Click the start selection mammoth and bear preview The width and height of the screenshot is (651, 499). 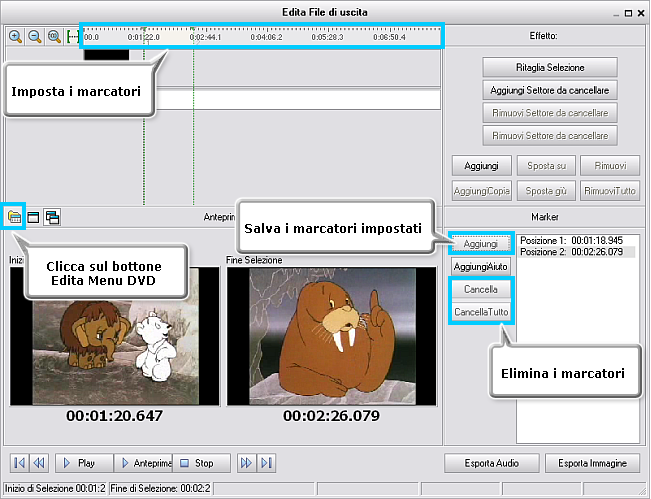115,336
